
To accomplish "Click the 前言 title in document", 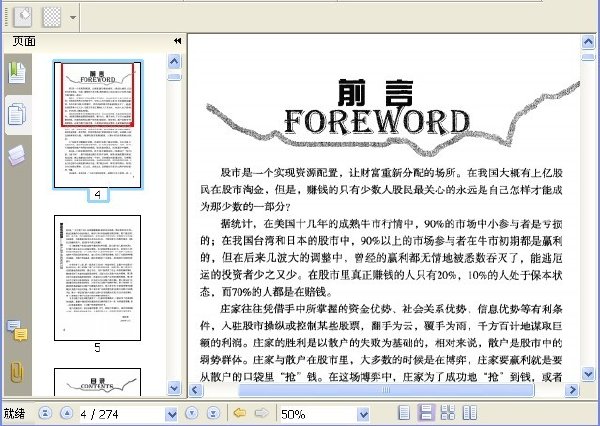I will point(376,93).
